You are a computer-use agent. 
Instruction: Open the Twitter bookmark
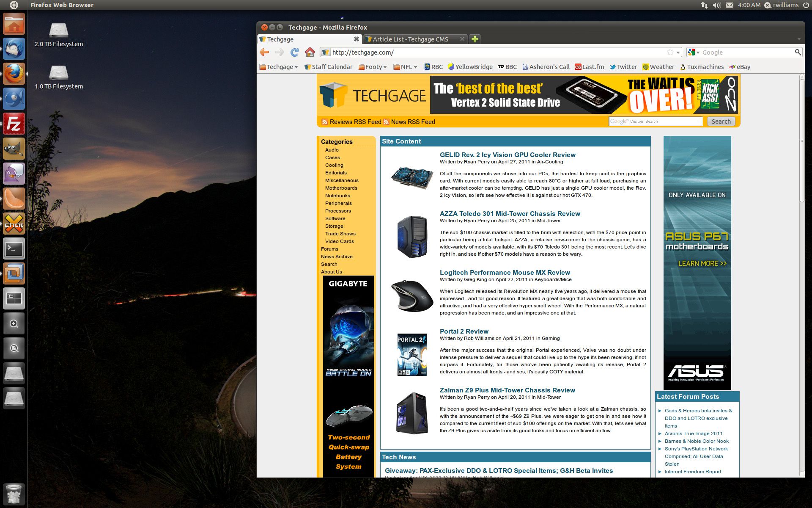point(623,67)
